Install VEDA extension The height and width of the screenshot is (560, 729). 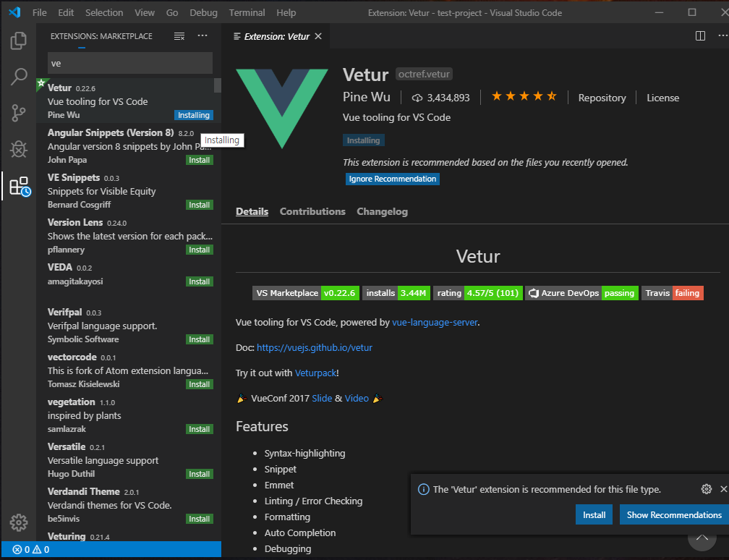pyautogui.click(x=200, y=281)
